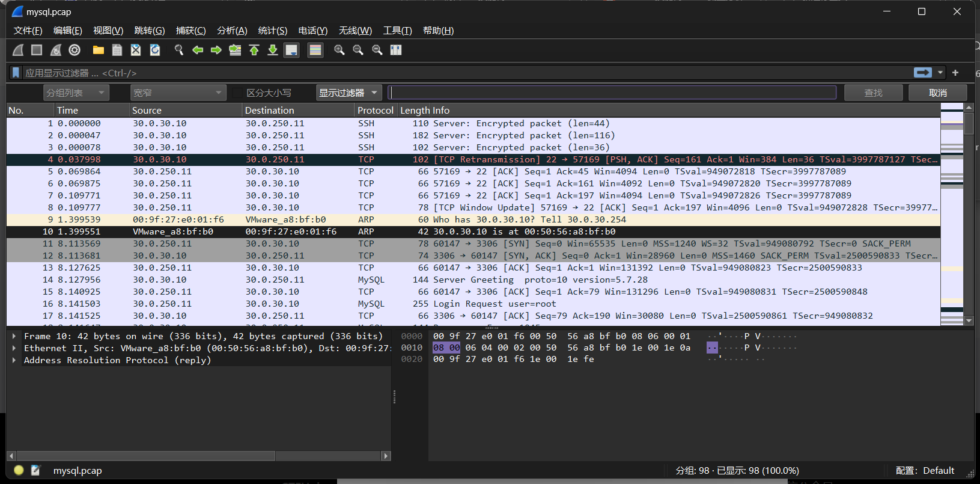Image resolution: width=980 pixels, height=484 pixels.
Task: Sort by the Protocol column header
Action: coord(376,110)
